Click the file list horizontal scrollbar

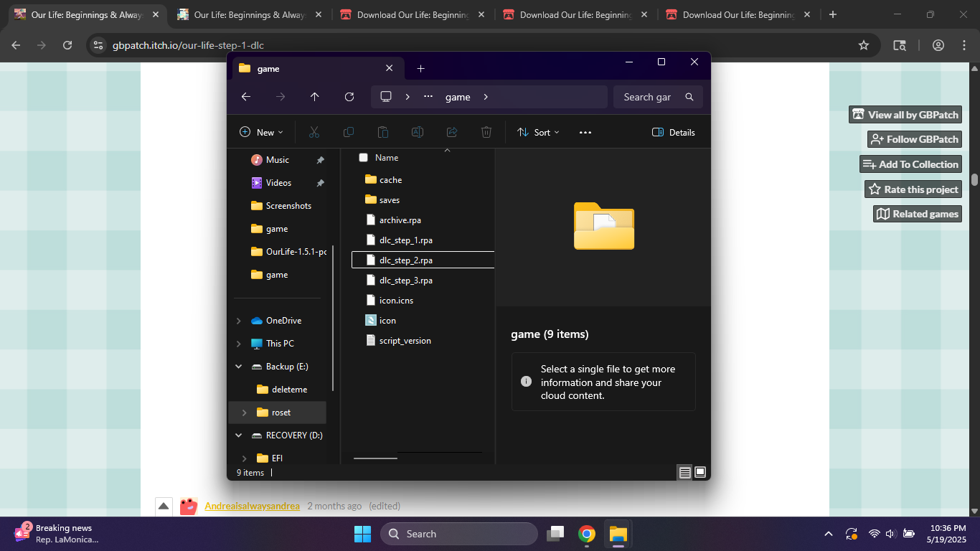pos(375,458)
